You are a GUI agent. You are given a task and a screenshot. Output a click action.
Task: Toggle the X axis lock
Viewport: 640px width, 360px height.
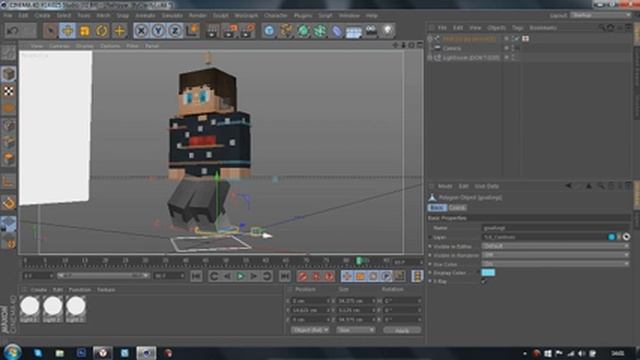(141, 31)
